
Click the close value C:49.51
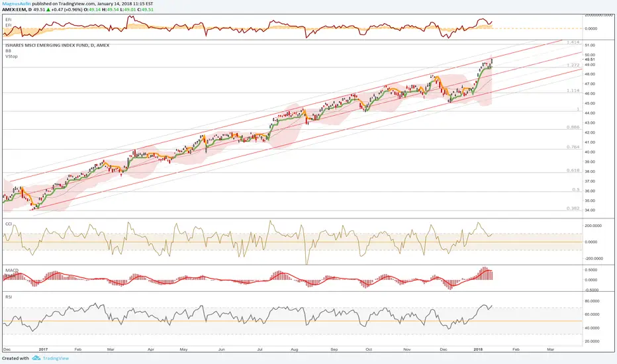[x=145, y=9]
